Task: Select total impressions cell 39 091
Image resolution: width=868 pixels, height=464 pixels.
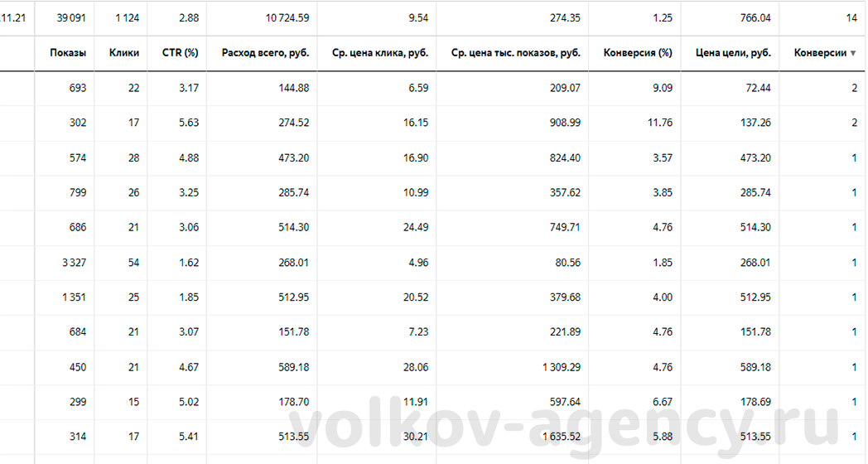Action: click(x=71, y=17)
